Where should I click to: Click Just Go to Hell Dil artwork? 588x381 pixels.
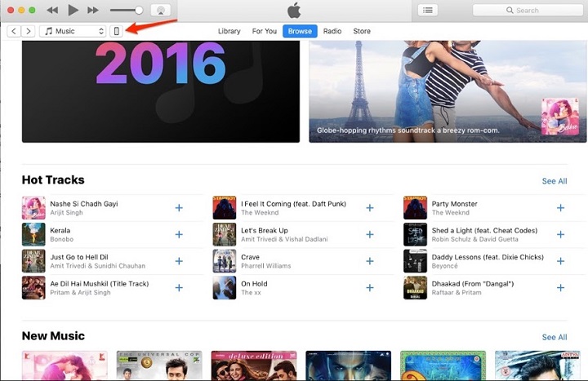pyautogui.click(x=33, y=261)
